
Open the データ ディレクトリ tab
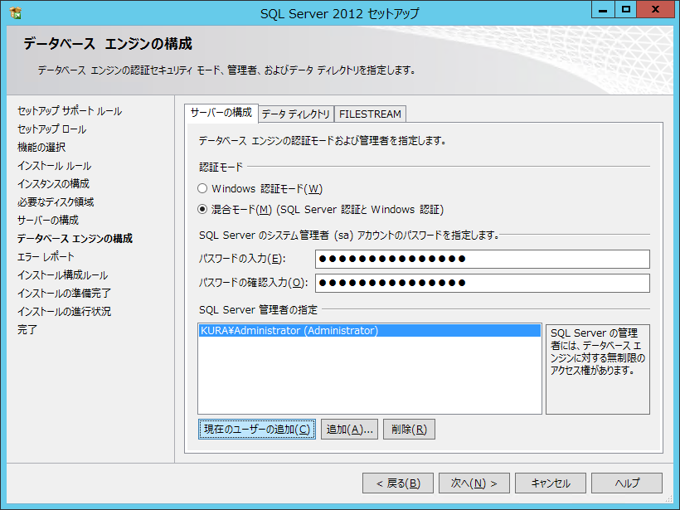pos(296,114)
